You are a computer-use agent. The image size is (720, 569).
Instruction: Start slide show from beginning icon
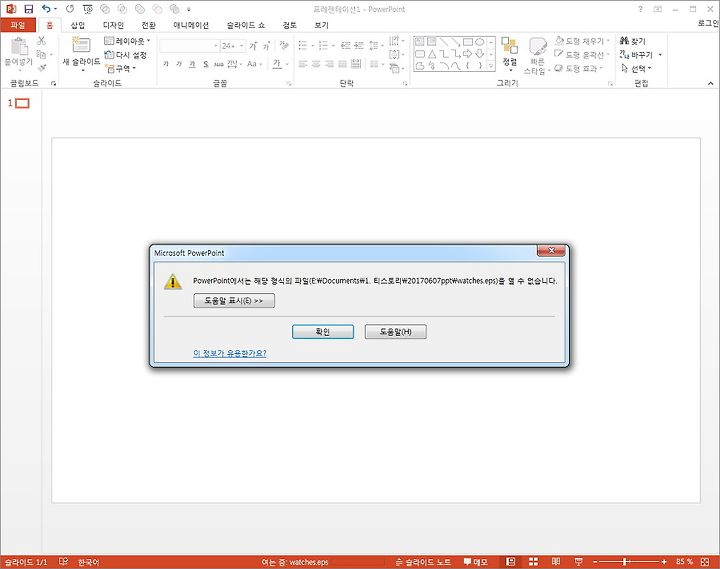(88, 9)
